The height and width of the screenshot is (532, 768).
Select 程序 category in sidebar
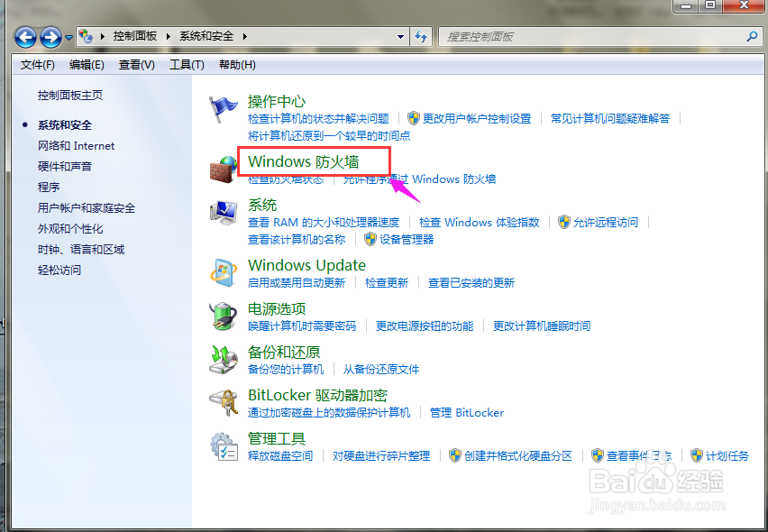pyautogui.click(x=49, y=188)
